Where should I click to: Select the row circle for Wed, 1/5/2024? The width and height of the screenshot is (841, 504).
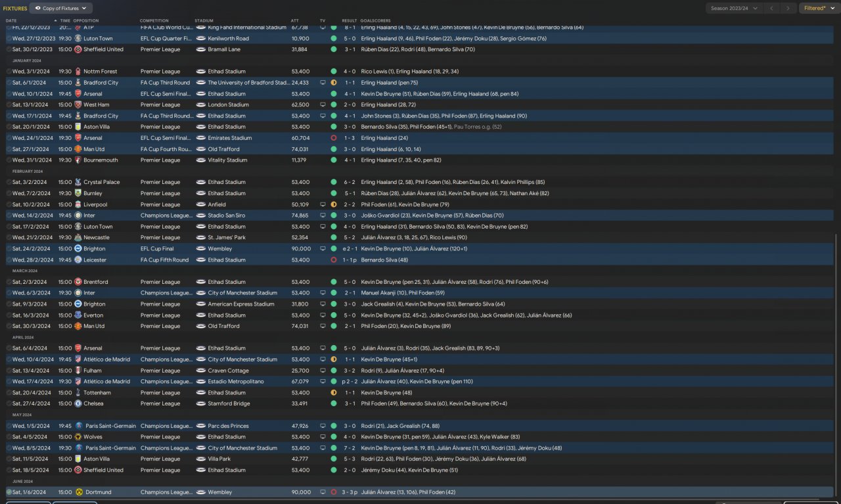click(x=9, y=426)
